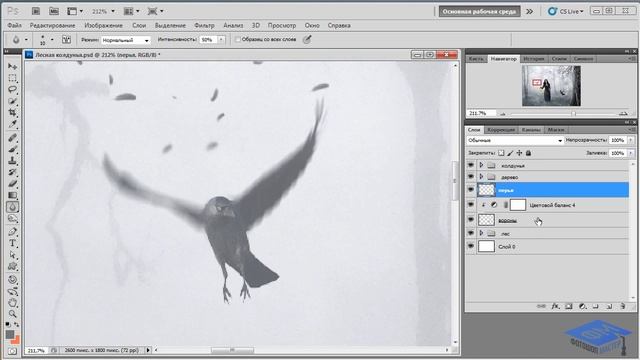The image size is (640, 360).
Task: Open the brush panel toggle in options bar
Action: click(66, 40)
